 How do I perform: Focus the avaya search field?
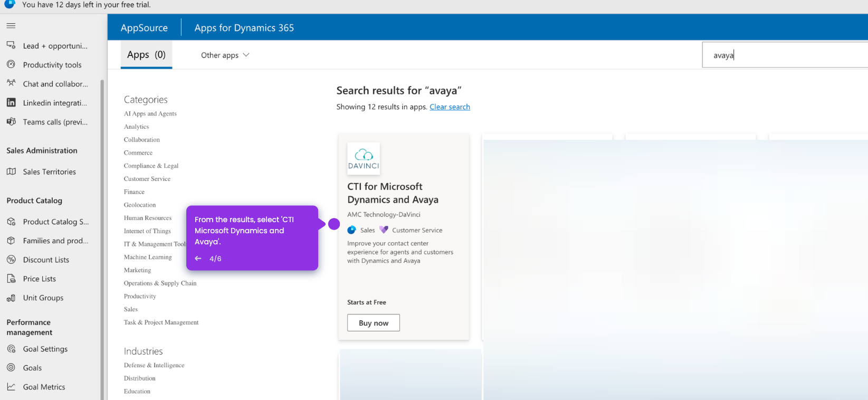(x=785, y=55)
